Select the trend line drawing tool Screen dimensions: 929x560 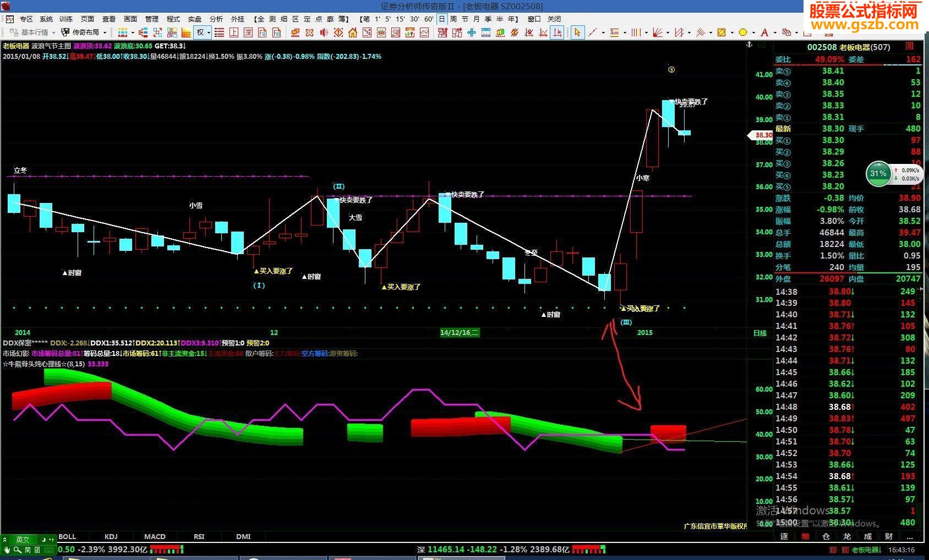tap(592, 32)
